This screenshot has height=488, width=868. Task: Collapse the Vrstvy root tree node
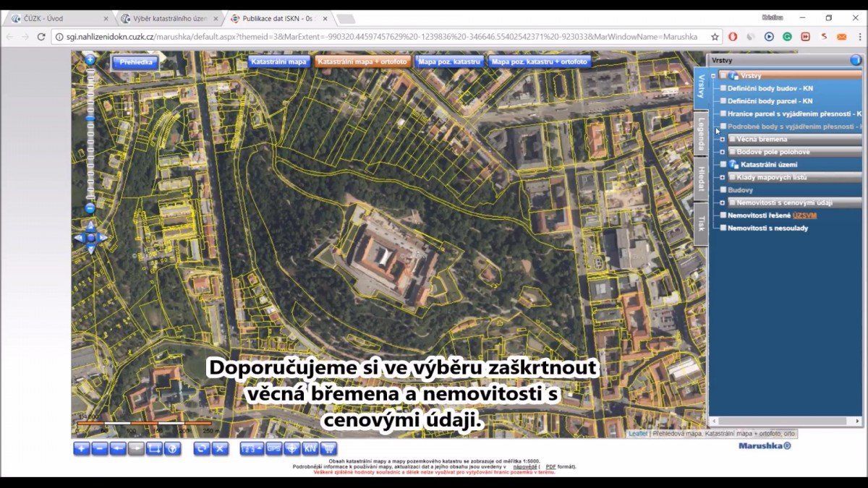[x=713, y=75]
